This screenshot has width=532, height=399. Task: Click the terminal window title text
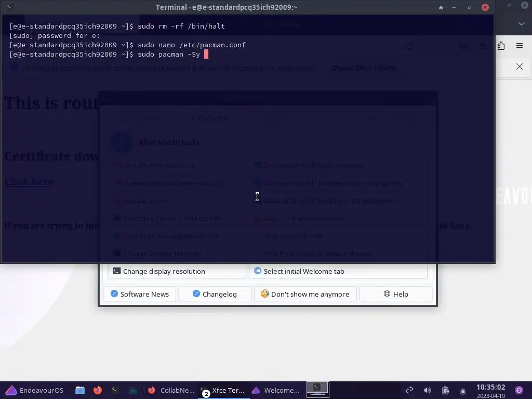[227, 7]
